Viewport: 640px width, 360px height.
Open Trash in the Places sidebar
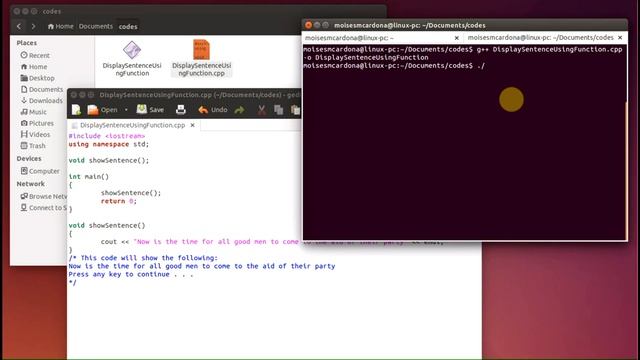33,146
